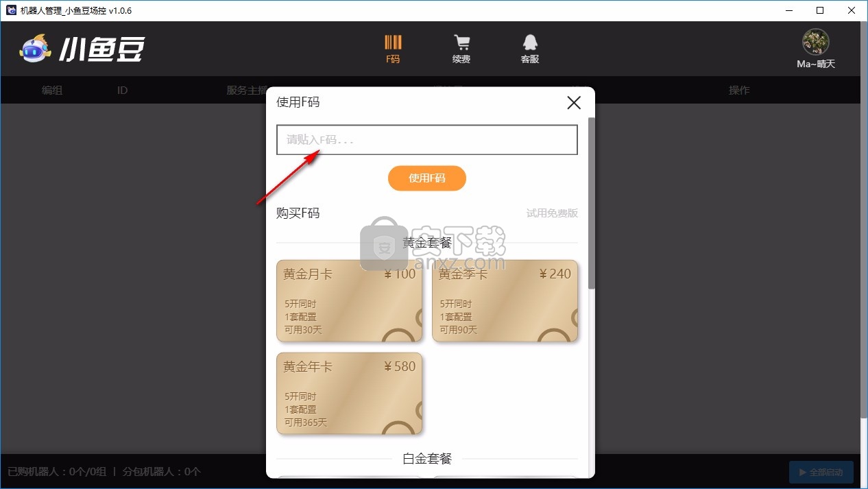
Task: Select the 黄金季卡 ¥240 card
Action: [505, 301]
